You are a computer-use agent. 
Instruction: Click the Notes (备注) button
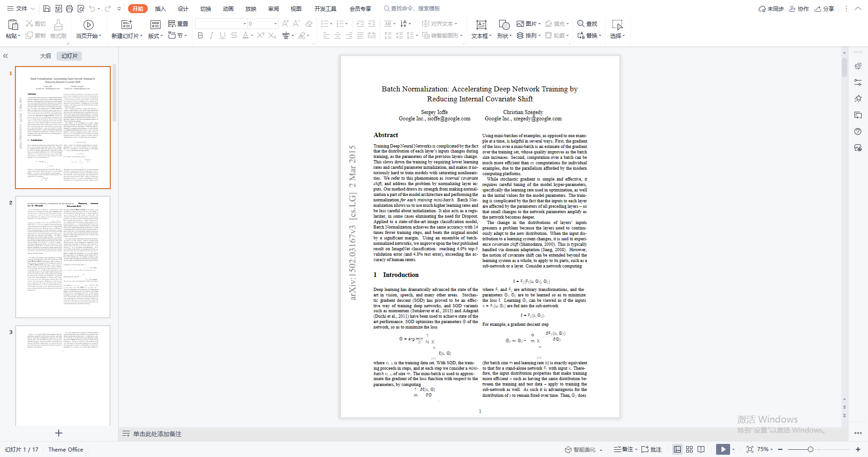[x=623, y=449]
